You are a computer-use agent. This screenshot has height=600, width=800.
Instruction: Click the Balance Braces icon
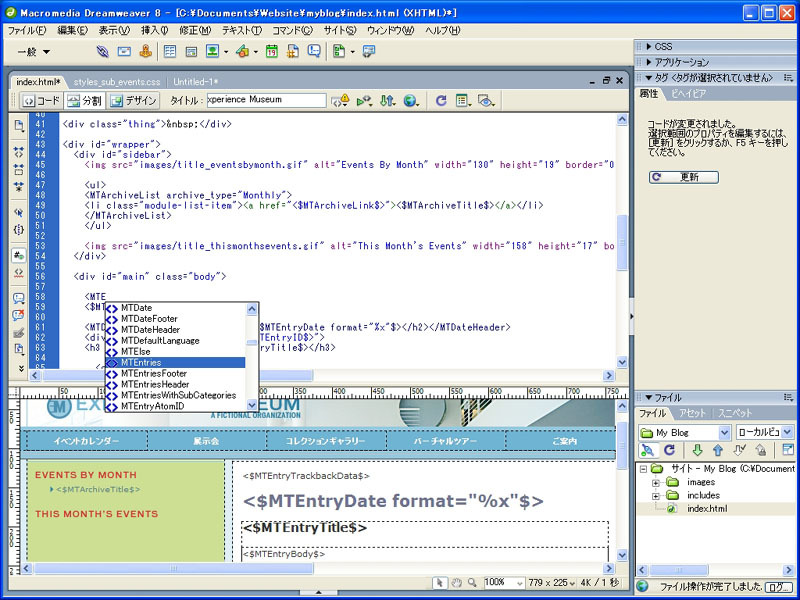click(x=19, y=230)
